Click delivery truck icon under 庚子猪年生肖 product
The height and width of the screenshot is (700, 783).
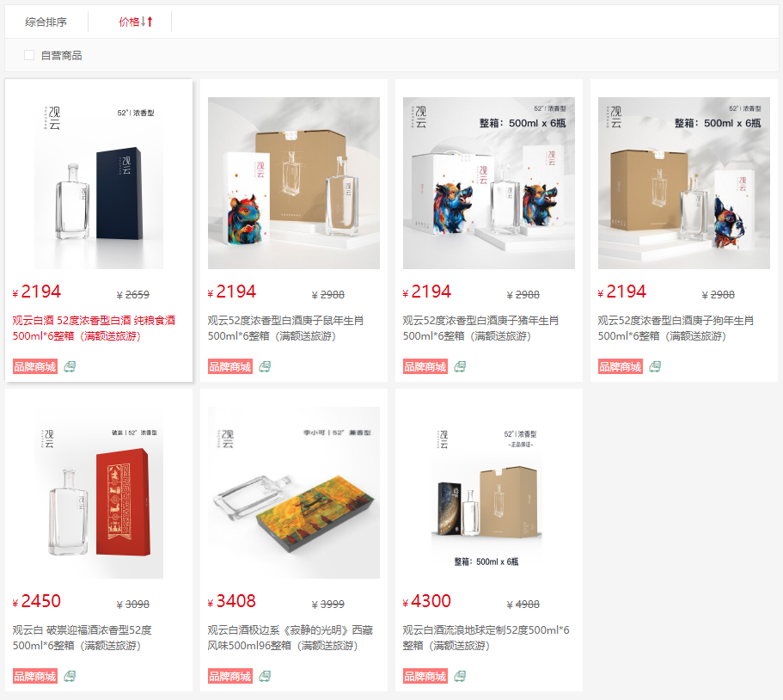(x=460, y=366)
